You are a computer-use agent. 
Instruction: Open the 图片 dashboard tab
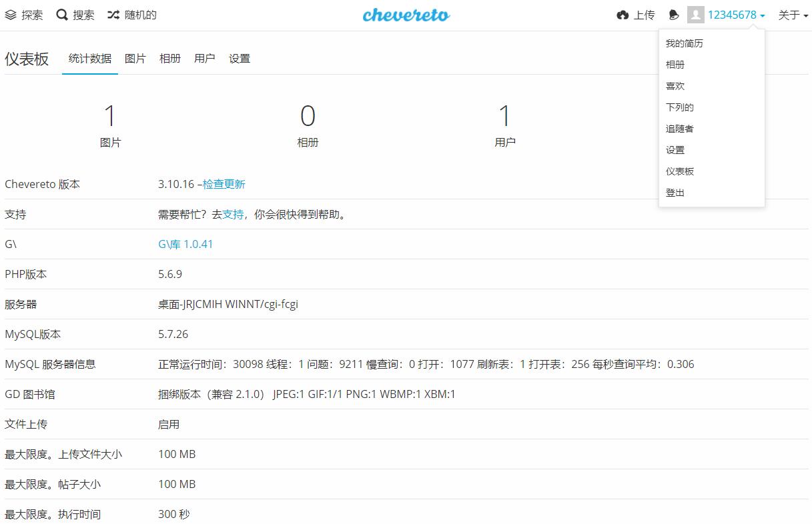point(135,59)
